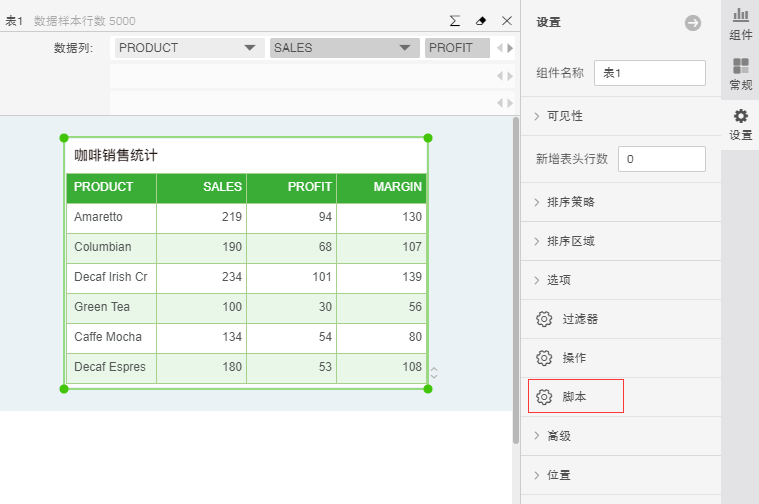Click the 新增表头行数 input field
This screenshot has height=504, width=759.
click(661, 159)
